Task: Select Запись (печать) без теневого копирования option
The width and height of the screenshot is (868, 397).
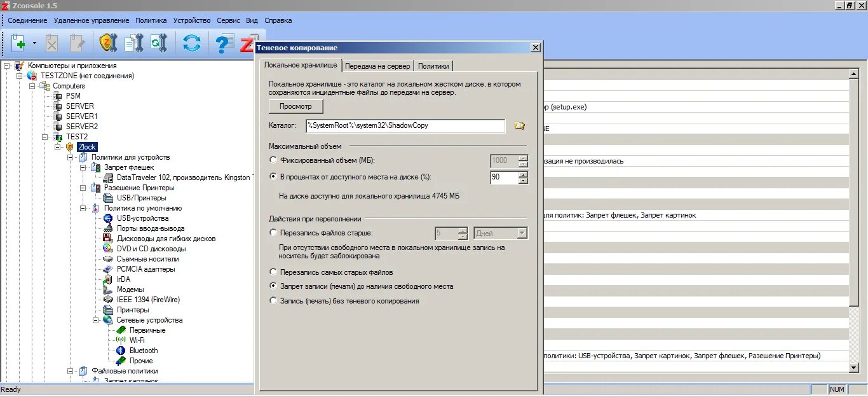Action: pos(273,301)
